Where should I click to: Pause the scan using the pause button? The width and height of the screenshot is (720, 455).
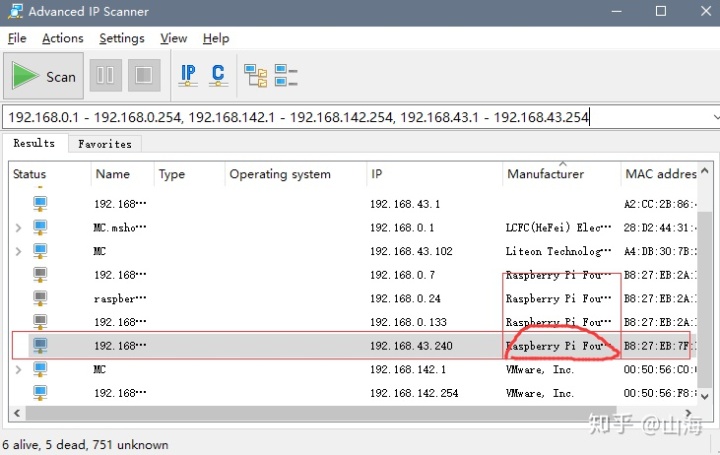pyautogui.click(x=106, y=75)
